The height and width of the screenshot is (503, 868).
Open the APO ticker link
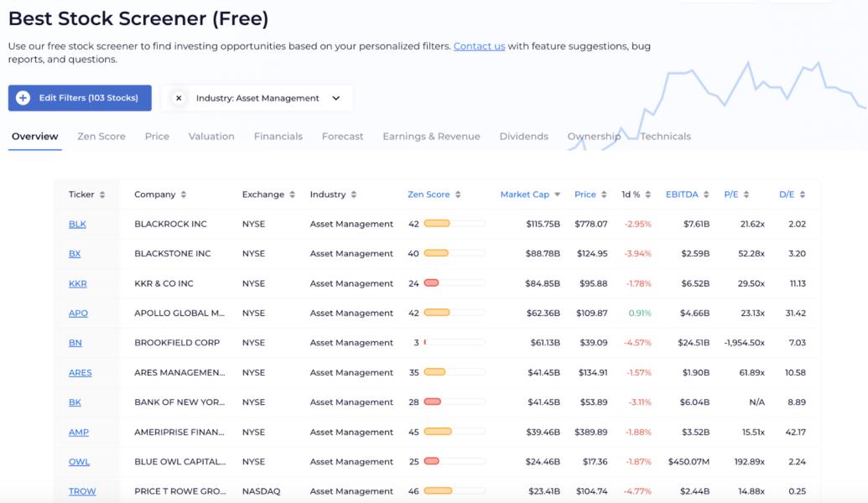[78, 314]
